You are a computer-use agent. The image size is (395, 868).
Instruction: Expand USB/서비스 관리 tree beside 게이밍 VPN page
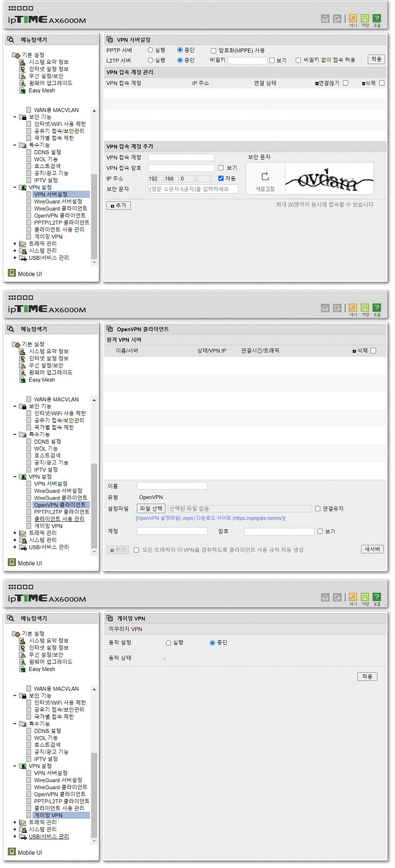click(x=15, y=836)
